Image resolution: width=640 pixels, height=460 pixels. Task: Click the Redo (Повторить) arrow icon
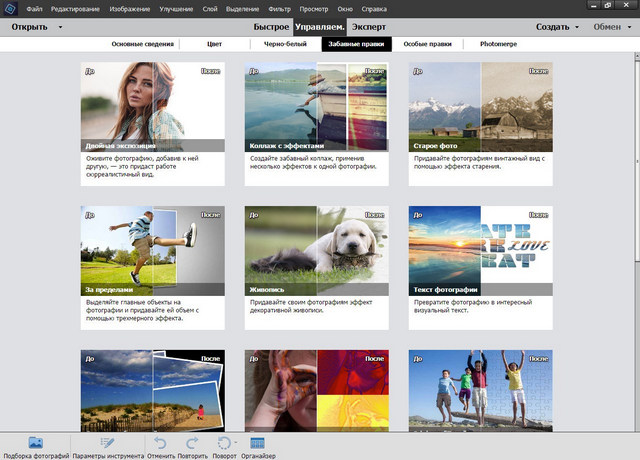coord(192,442)
